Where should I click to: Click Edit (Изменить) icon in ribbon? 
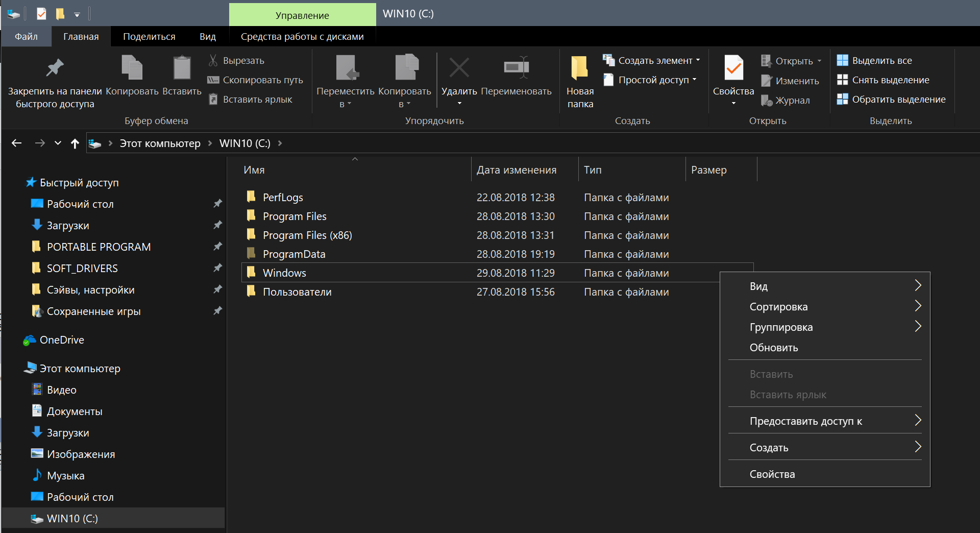tap(766, 81)
